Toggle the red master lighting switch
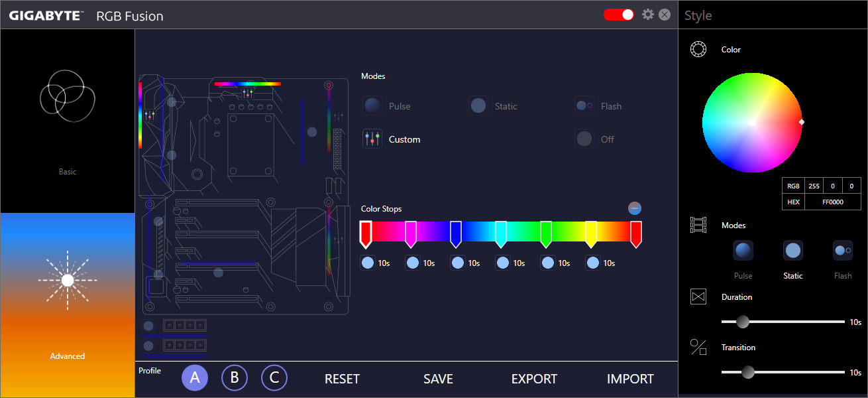Screen dimensions: 868x398 (x=619, y=15)
